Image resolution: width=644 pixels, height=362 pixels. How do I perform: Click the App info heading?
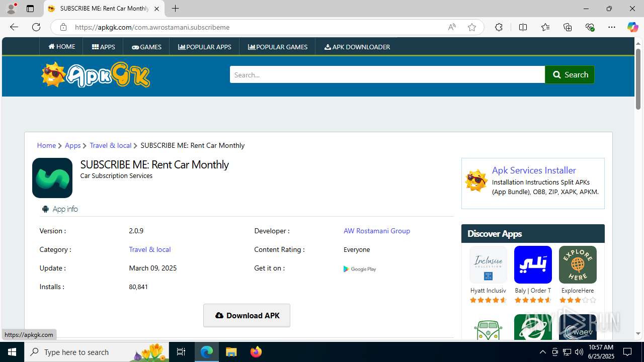(x=65, y=209)
